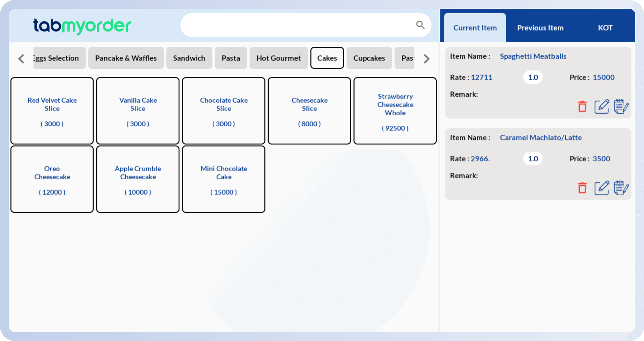Open the KOT tab
The width and height of the screenshot is (644, 341).
tap(605, 28)
